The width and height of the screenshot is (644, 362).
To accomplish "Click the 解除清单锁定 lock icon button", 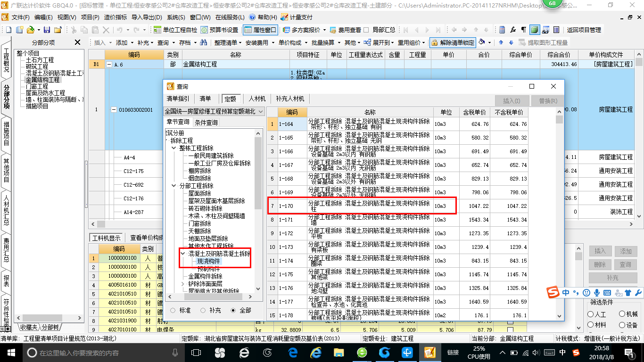I will coord(453,42).
